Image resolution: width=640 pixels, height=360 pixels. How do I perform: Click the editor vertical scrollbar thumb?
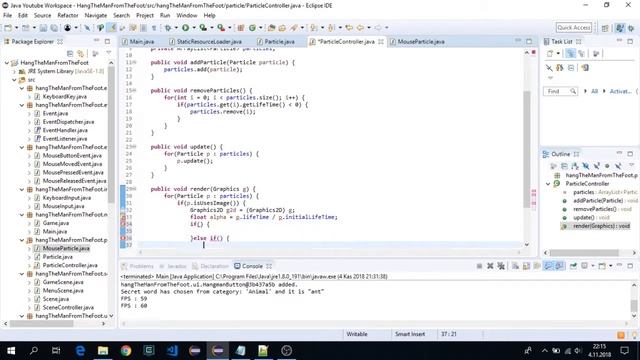[x=527, y=149]
